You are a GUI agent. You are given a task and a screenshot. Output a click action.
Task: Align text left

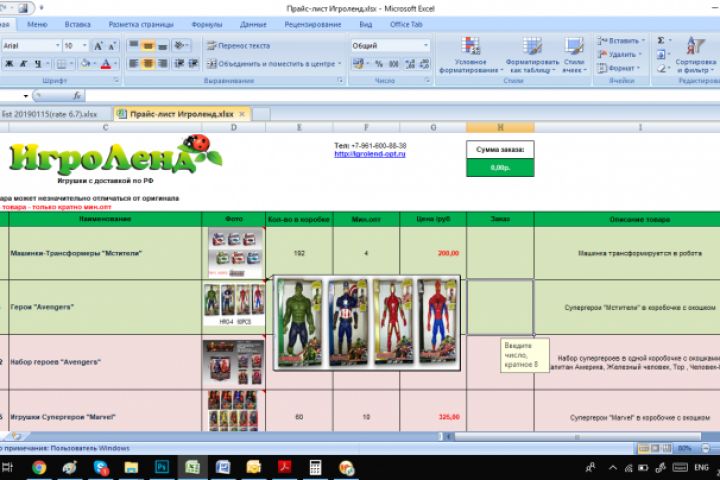134,63
